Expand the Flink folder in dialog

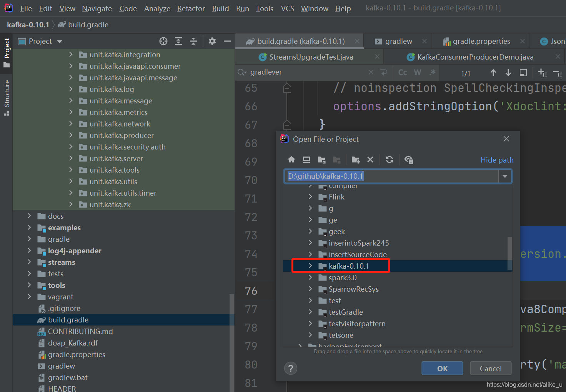[310, 197]
